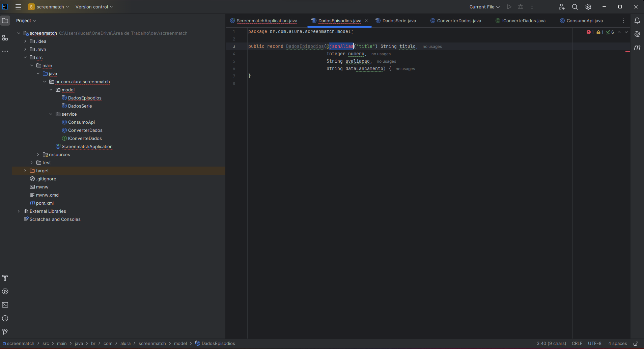Select mvnw.cmd file in tree

[47, 195]
